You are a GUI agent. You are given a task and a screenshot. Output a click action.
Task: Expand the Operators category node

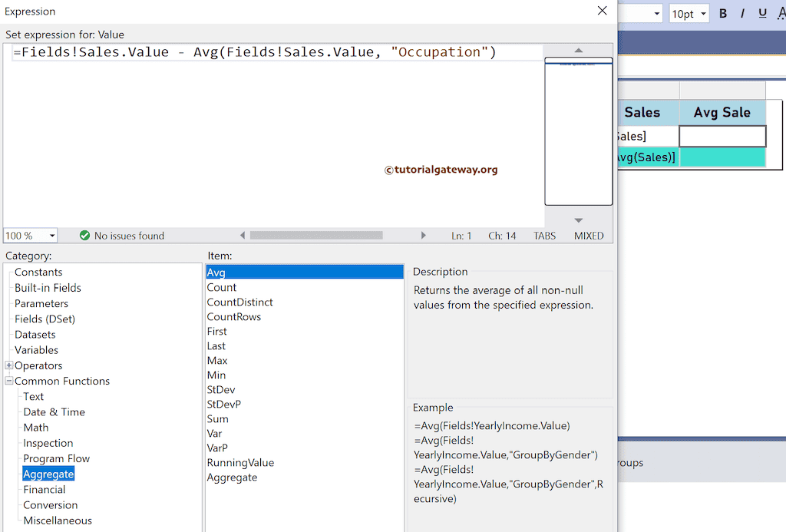coord(9,365)
